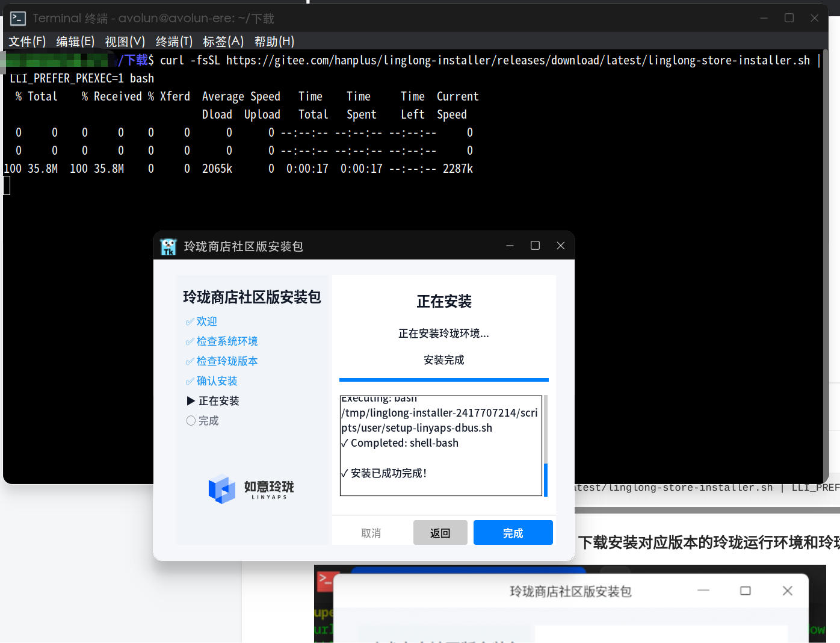This screenshot has width=840, height=643.
Task: Click the 2065k average download speed value
Action: 217,169
